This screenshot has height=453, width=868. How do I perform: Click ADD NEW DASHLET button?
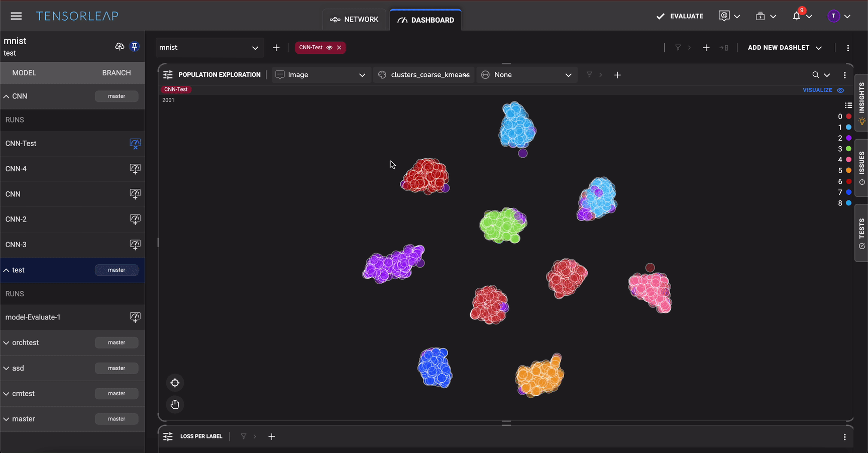(784, 48)
